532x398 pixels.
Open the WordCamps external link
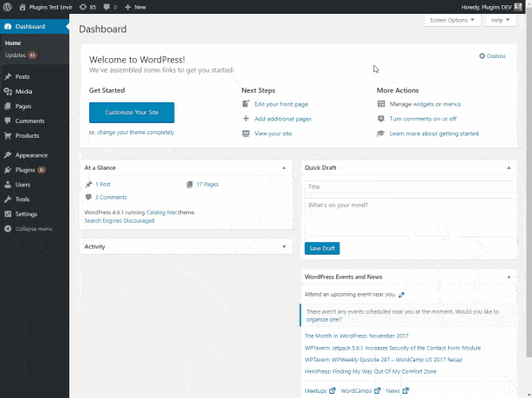click(x=360, y=391)
